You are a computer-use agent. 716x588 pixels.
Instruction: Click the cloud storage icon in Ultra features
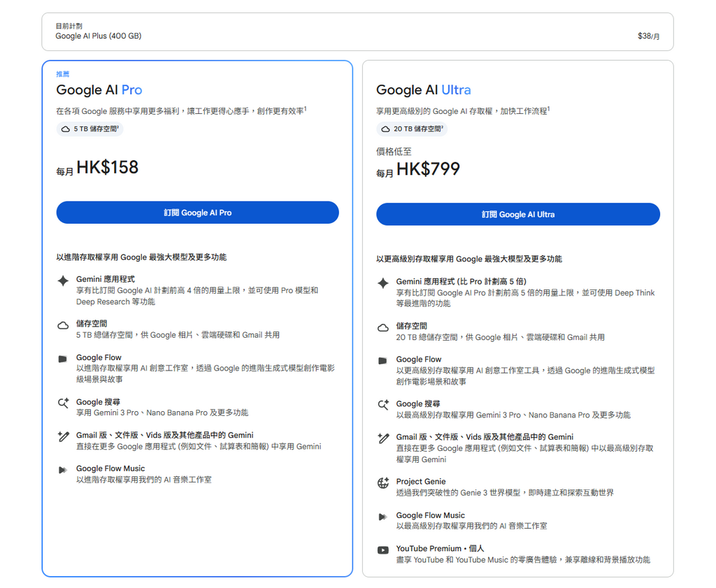[383, 328]
